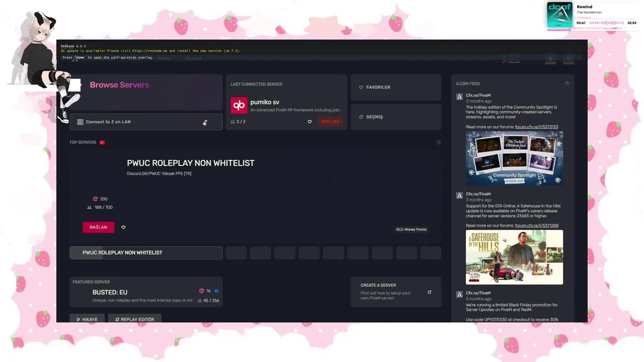The width and height of the screenshot is (644, 362).
Task: Select the PWUC ROLEPLAY NON WHITELIST carousel tab
Action: pos(146,252)
